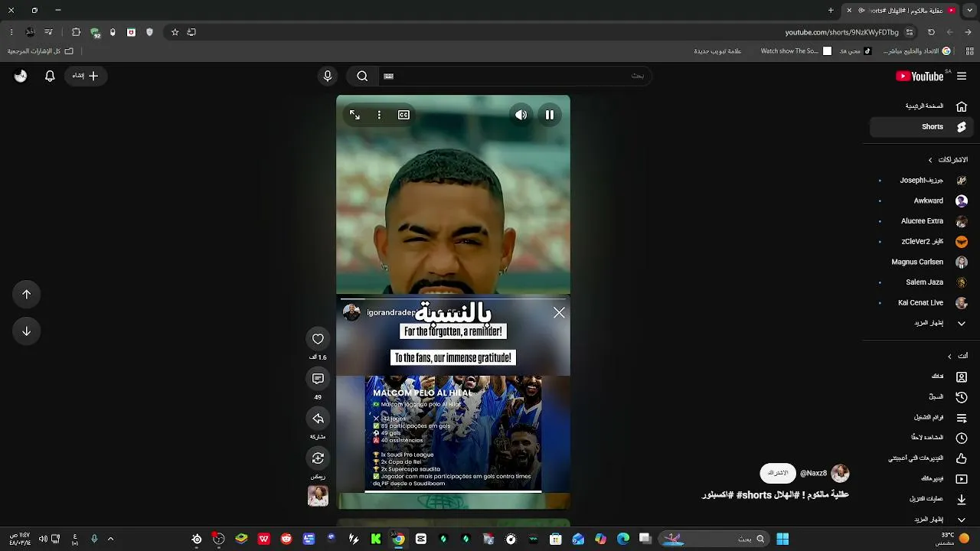Open the YouTube home page sidebar item
Viewport: 980px width, 551px height.
pyautogui.click(x=920, y=106)
